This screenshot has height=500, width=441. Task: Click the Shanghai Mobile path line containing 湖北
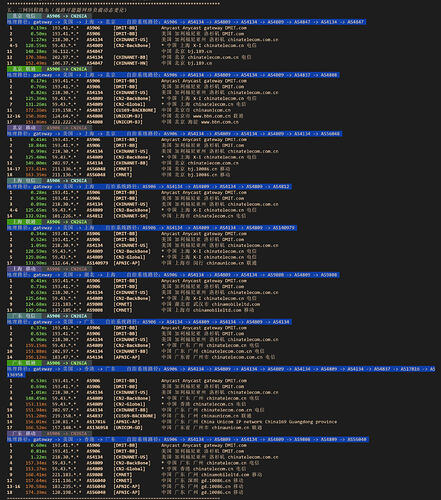(173, 275)
